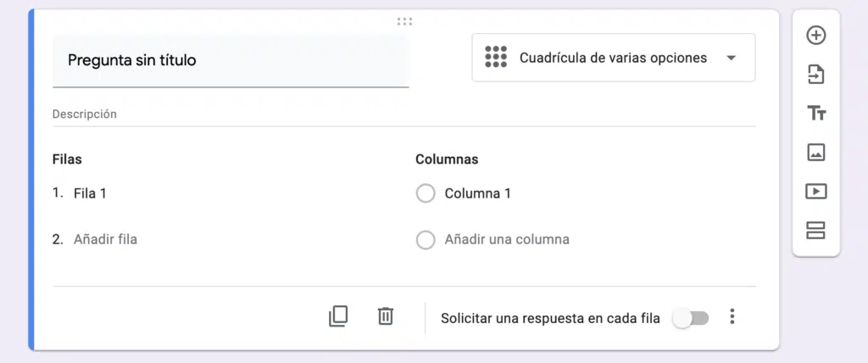Expand dropdown arrow next to Cuadrícula
The width and height of the screenshot is (868, 363).
732,59
